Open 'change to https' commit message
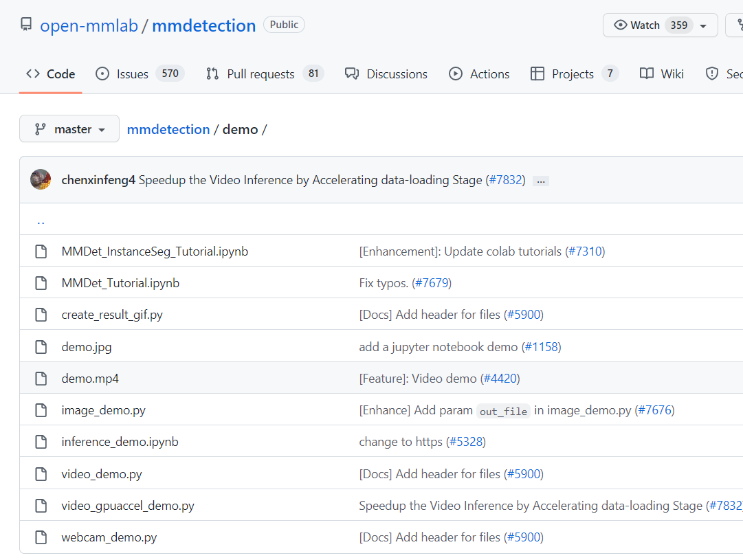The width and height of the screenshot is (743, 560). [x=401, y=442]
